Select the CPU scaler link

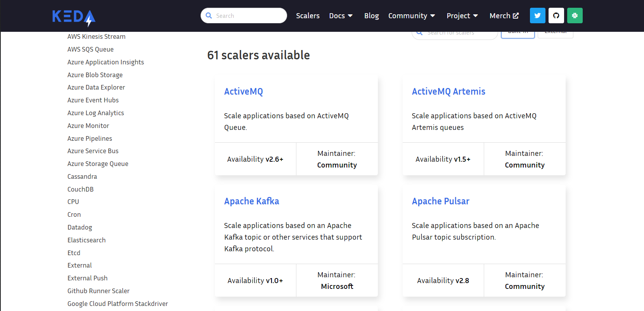pos(73,202)
